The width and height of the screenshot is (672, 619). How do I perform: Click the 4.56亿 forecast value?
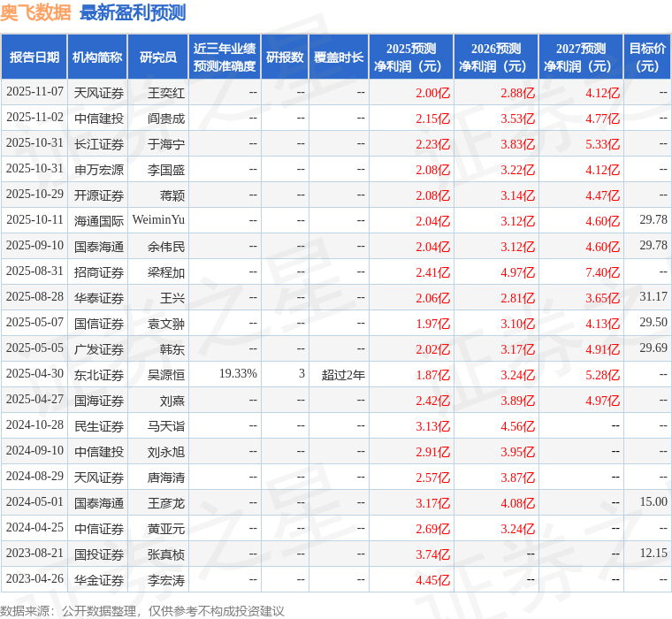pos(518,426)
